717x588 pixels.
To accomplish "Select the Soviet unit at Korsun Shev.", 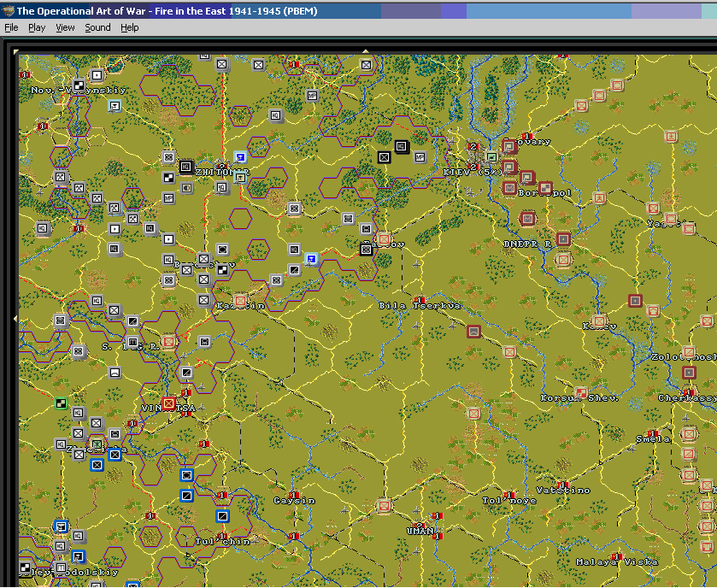I will pyautogui.click(x=581, y=393).
